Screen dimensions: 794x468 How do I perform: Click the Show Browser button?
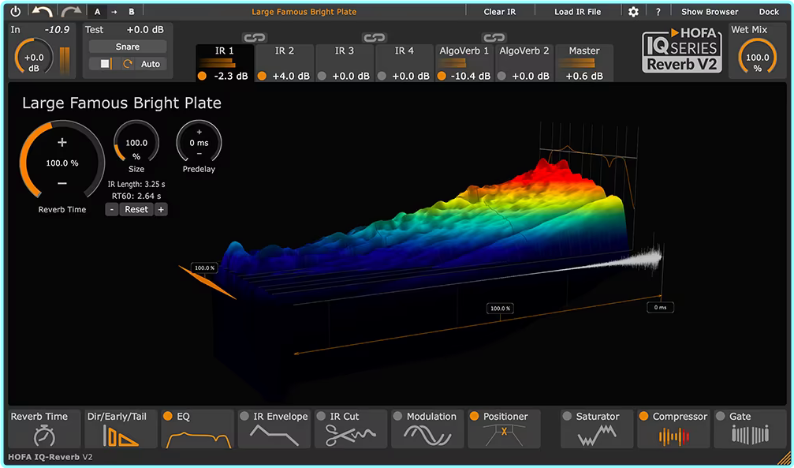(709, 12)
